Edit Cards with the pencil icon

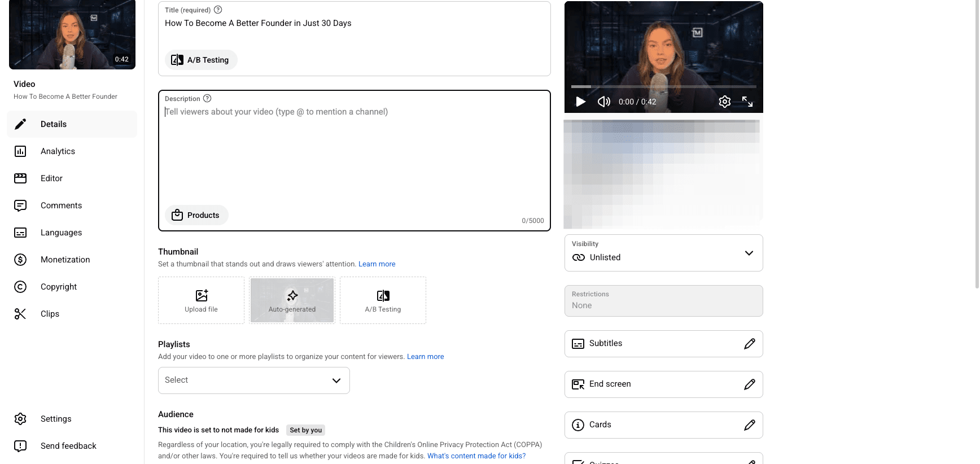click(750, 425)
